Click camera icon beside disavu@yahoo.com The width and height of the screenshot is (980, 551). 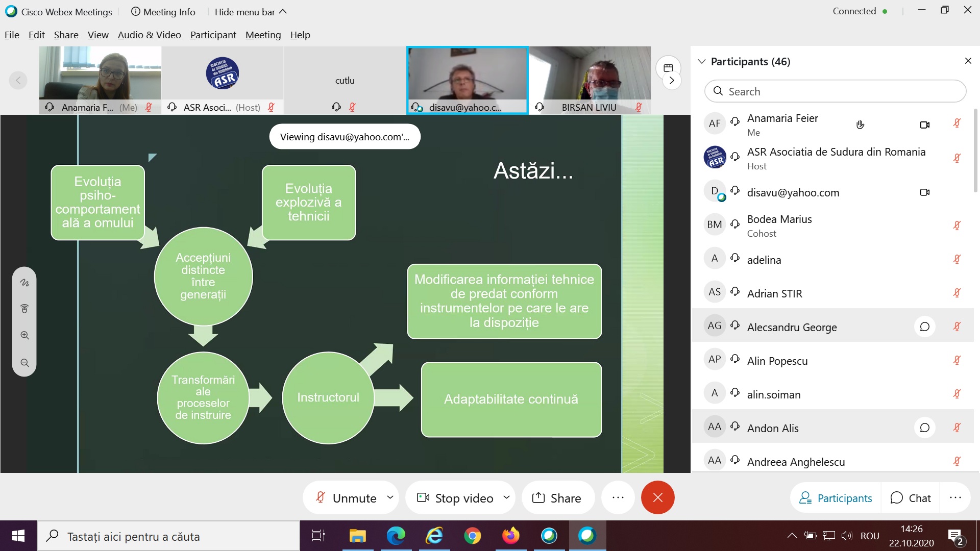(x=924, y=192)
